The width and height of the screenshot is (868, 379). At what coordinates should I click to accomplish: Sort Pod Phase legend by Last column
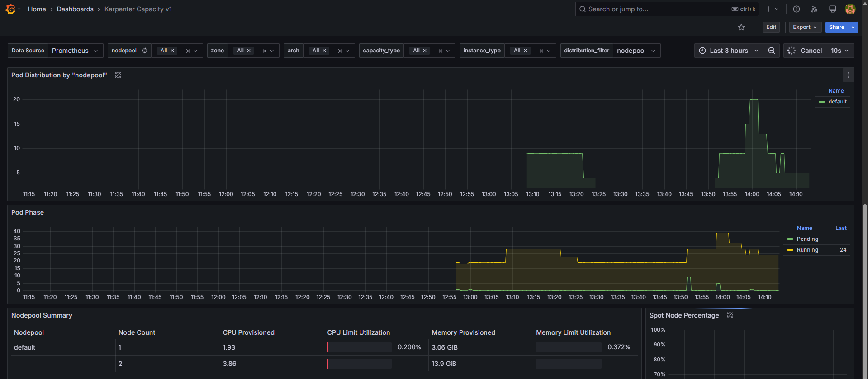[841, 228]
